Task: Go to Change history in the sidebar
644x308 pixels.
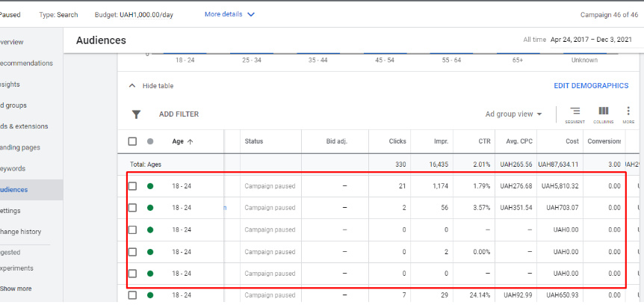Action: point(21,232)
